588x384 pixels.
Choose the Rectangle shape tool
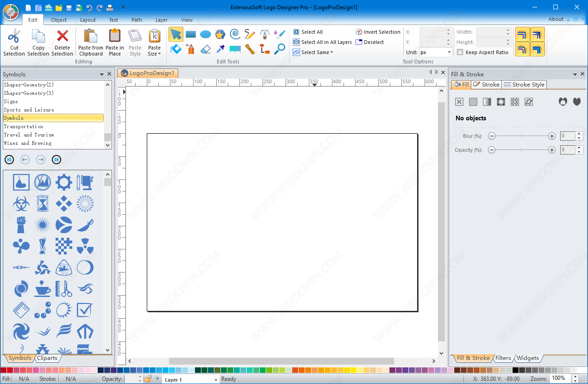(191, 34)
